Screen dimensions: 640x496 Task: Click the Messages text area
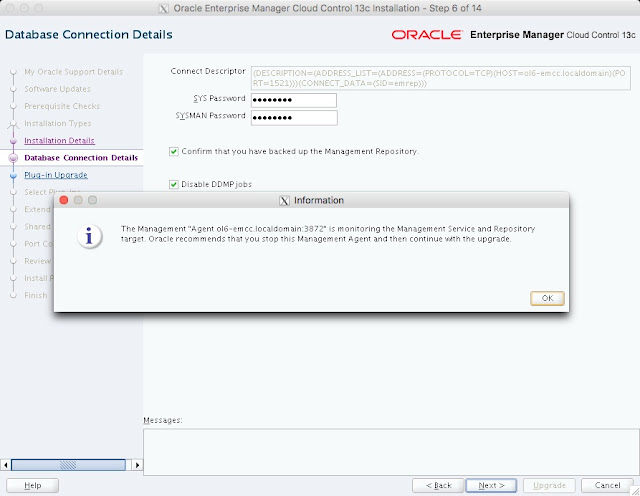point(391,452)
